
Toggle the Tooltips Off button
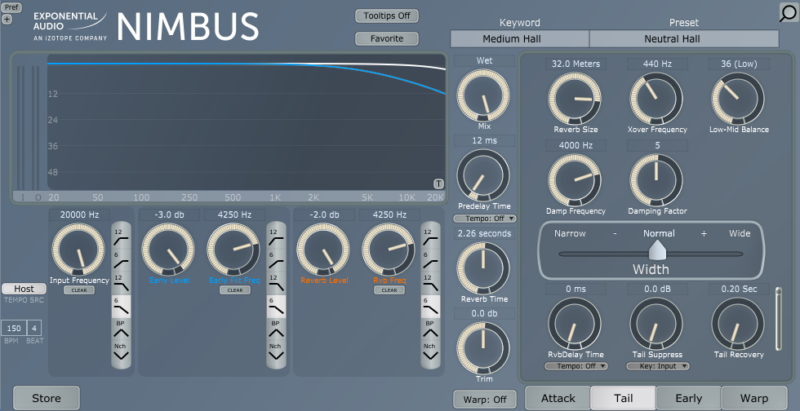click(386, 16)
